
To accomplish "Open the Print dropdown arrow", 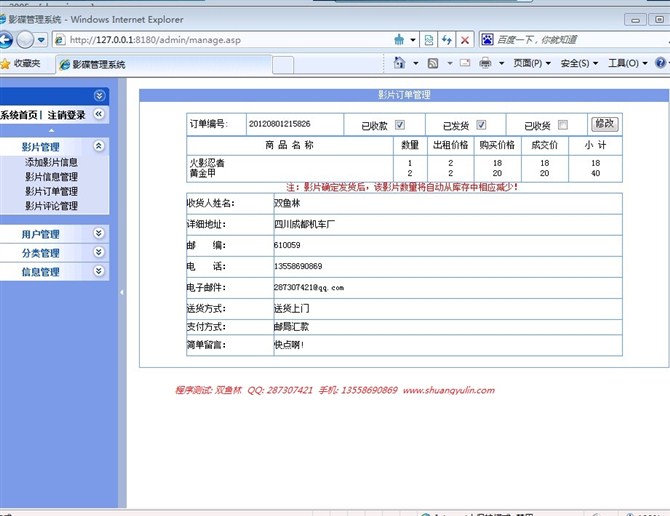I will [502, 64].
